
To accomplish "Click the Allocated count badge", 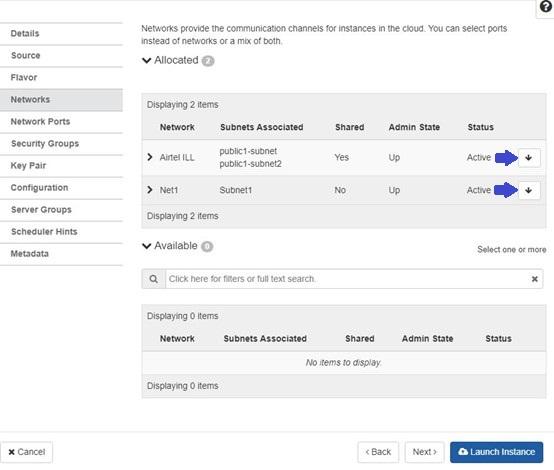I will (x=208, y=61).
